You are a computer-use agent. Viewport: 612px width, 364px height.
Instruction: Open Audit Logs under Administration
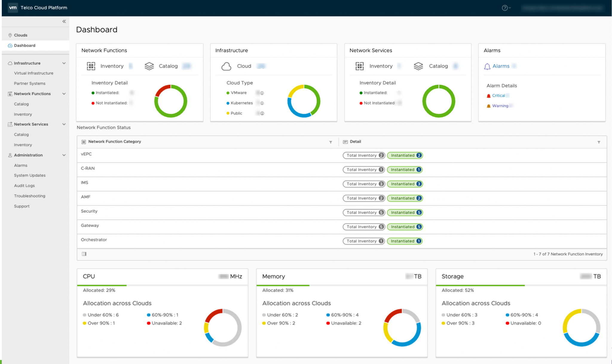click(x=24, y=185)
